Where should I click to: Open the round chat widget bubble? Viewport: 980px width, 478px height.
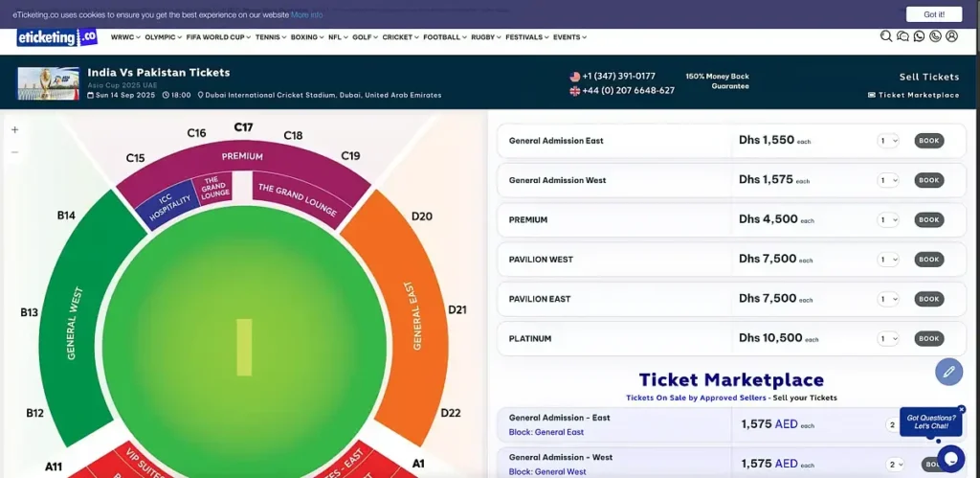(x=950, y=459)
